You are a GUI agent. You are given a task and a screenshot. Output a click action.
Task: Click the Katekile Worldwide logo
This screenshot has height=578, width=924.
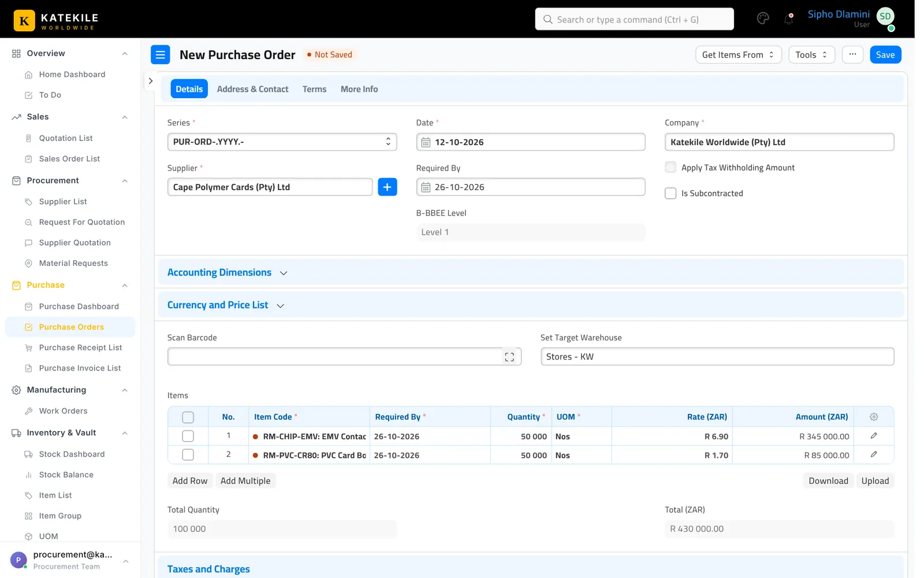[56, 20]
